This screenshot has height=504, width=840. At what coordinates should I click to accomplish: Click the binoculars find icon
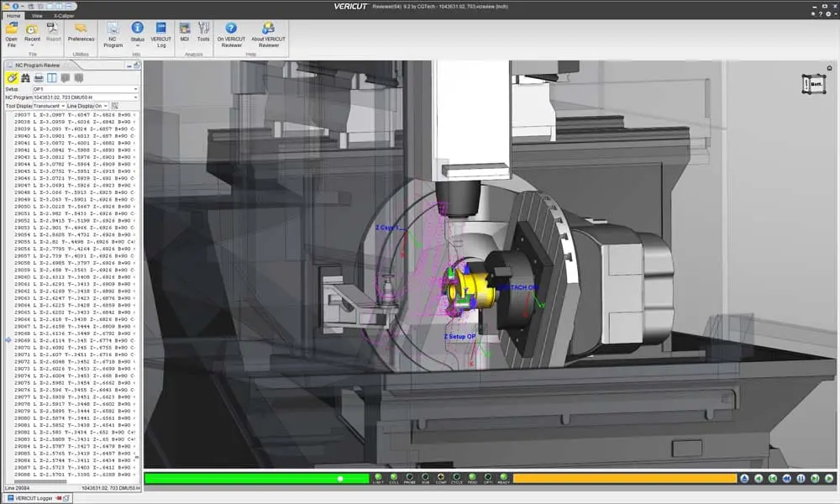(25, 78)
